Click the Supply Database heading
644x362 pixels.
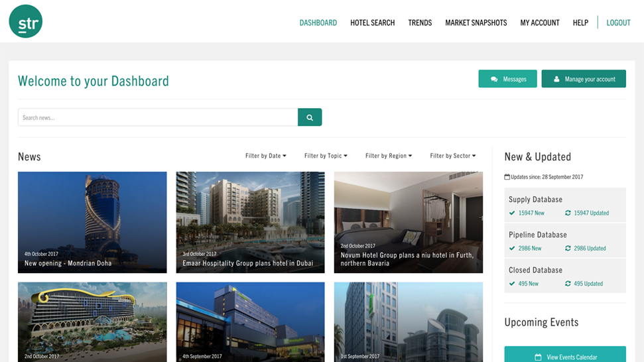[x=535, y=200]
